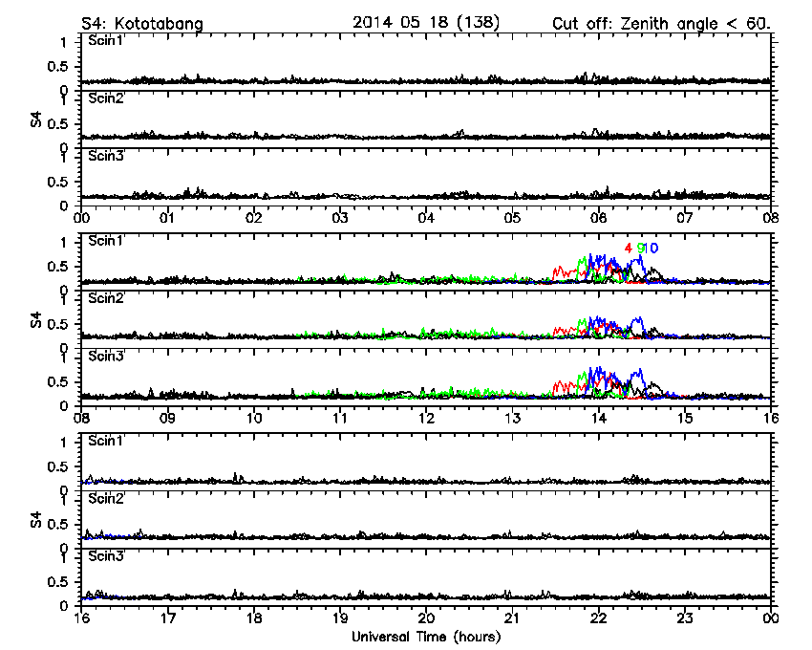Click the '01' hour tick label
This screenshot has height=650, width=812.
pyautogui.click(x=167, y=218)
